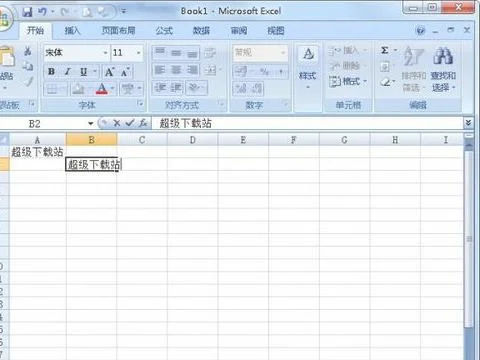Toggle center text alignment

click(x=176, y=70)
